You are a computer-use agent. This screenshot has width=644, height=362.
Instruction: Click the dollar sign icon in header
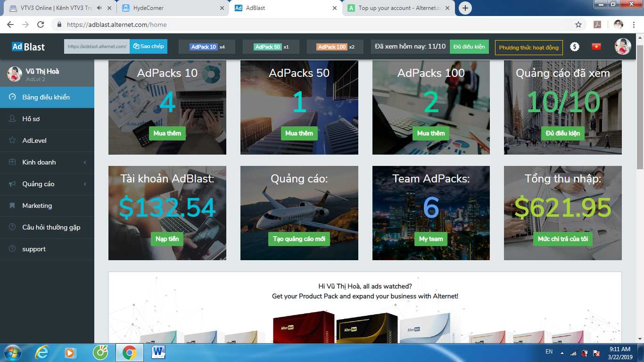pyautogui.click(x=574, y=47)
